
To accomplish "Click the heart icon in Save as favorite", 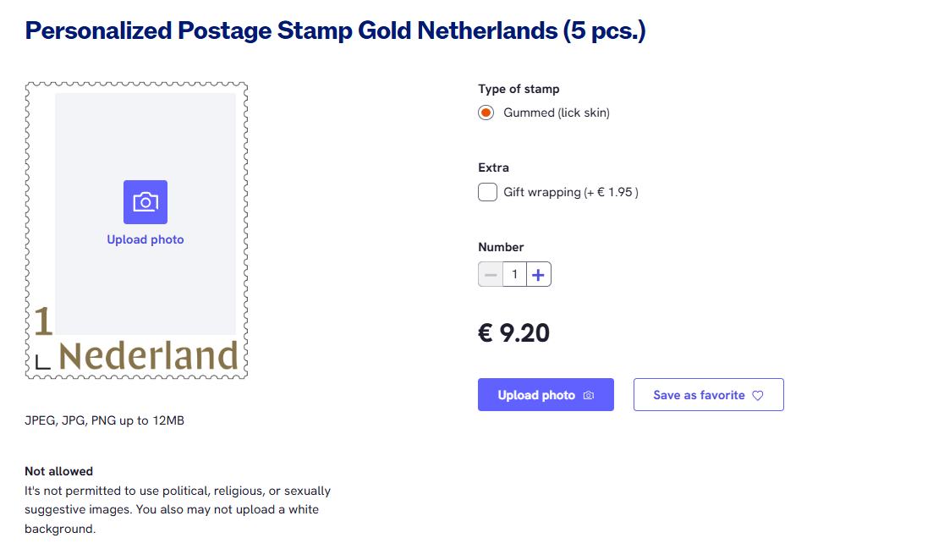I will pos(758,395).
